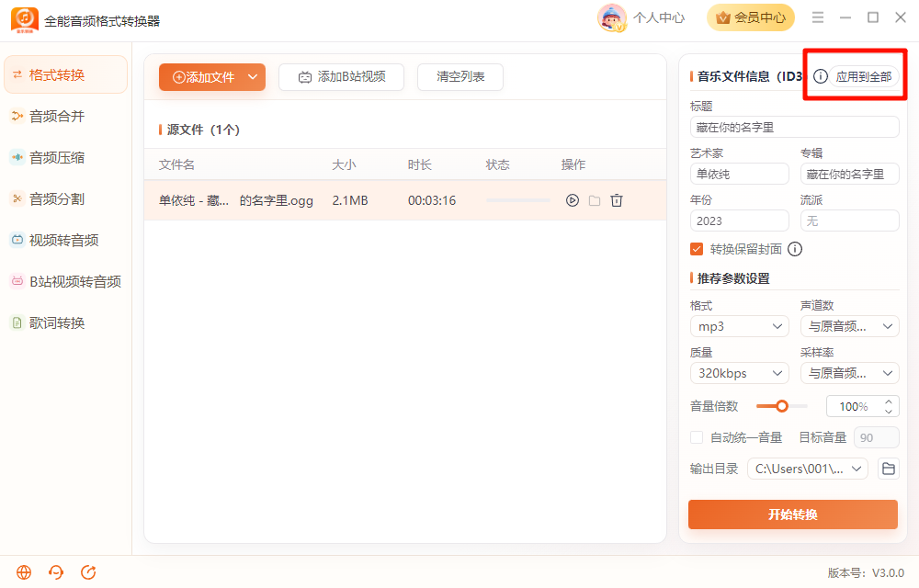Click the 100% volume value field

pos(854,406)
